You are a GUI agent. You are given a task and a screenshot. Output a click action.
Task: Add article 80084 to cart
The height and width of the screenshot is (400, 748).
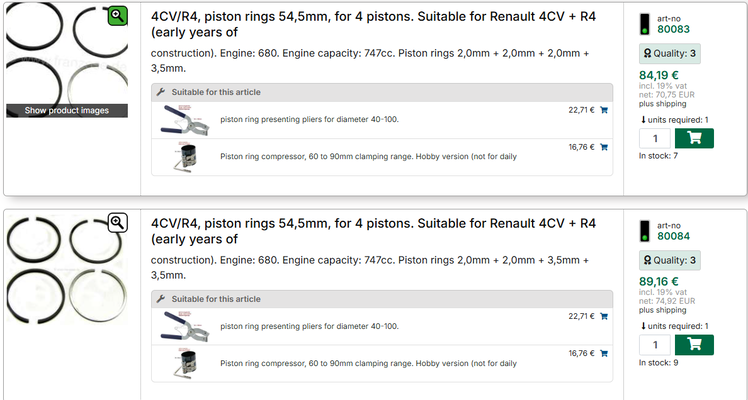tap(694, 345)
